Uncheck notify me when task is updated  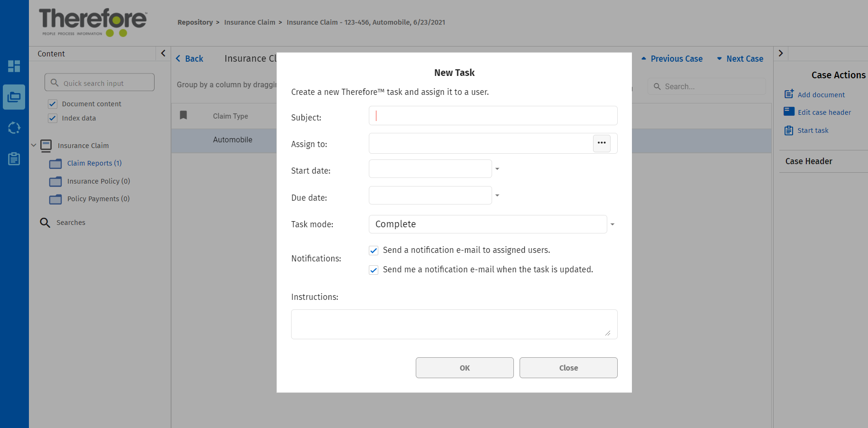coord(374,270)
